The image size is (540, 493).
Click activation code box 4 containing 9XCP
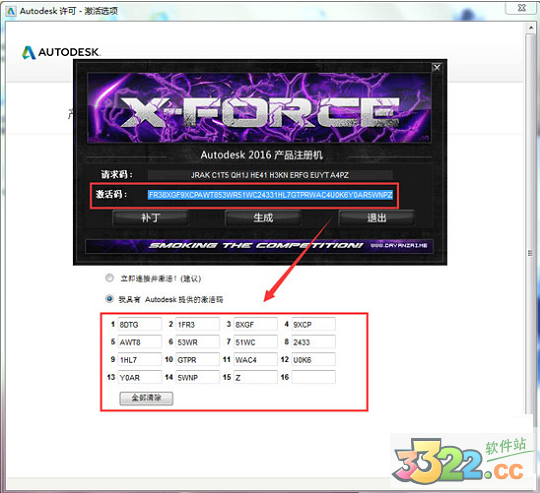(313, 324)
